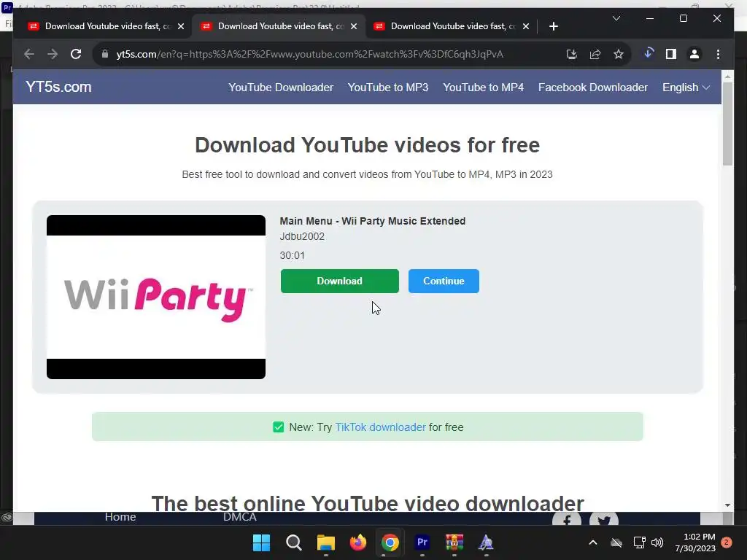
Task: Bookmark this page with the star icon
Action: click(619, 54)
